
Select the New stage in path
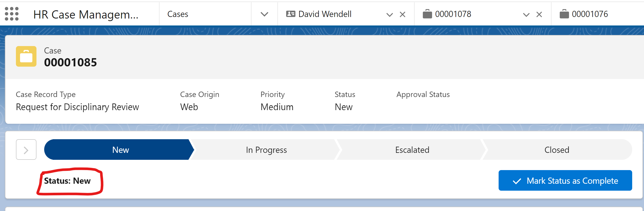(120, 150)
